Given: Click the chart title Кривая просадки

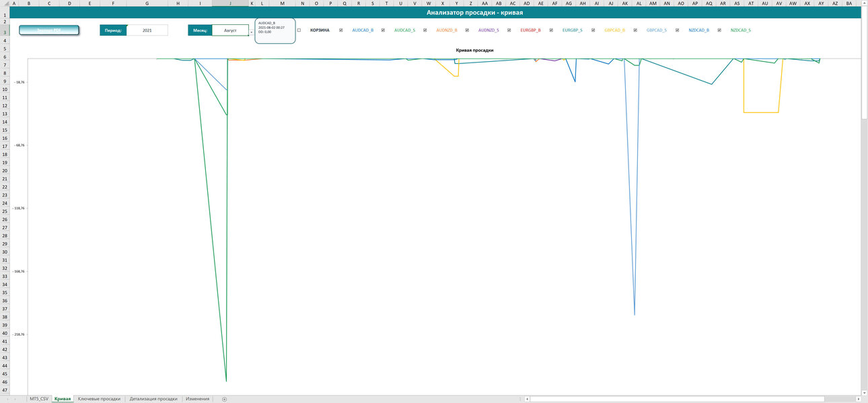Looking at the screenshot, I should tap(474, 50).
